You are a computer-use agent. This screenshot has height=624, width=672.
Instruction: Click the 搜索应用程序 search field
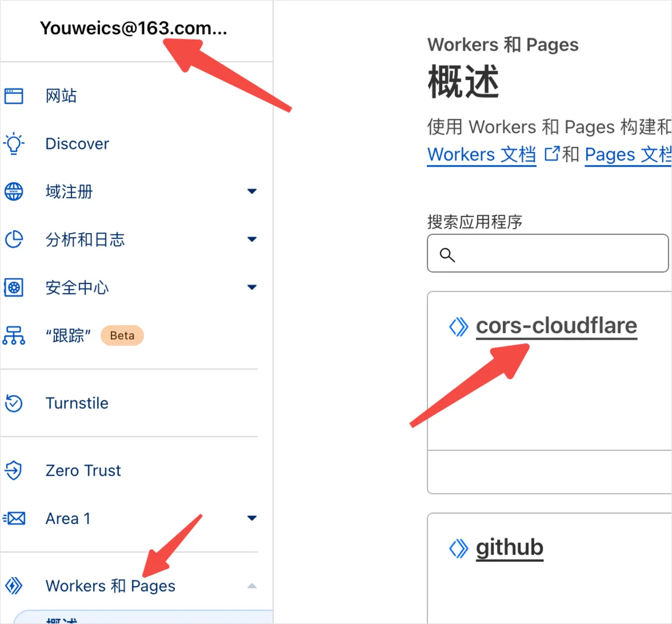pyautogui.click(x=548, y=253)
